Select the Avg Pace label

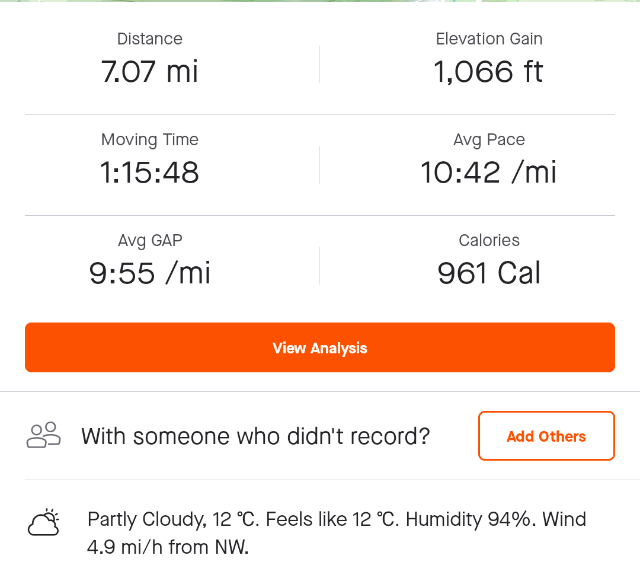[x=489, y=140]
